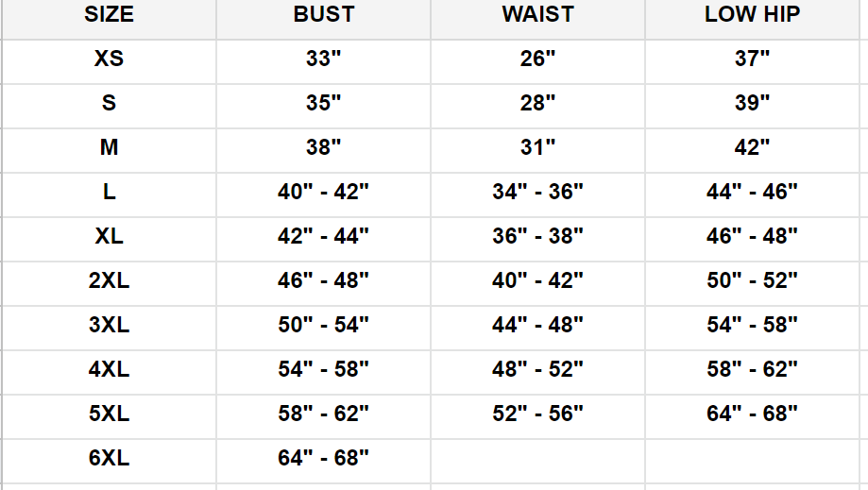
Task: Select the SIZE header cell
Action: coord(109,15)
